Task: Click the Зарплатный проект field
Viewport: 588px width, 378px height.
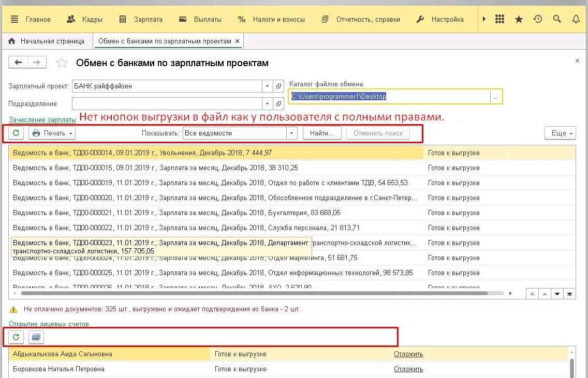Action: pos(167,86)
